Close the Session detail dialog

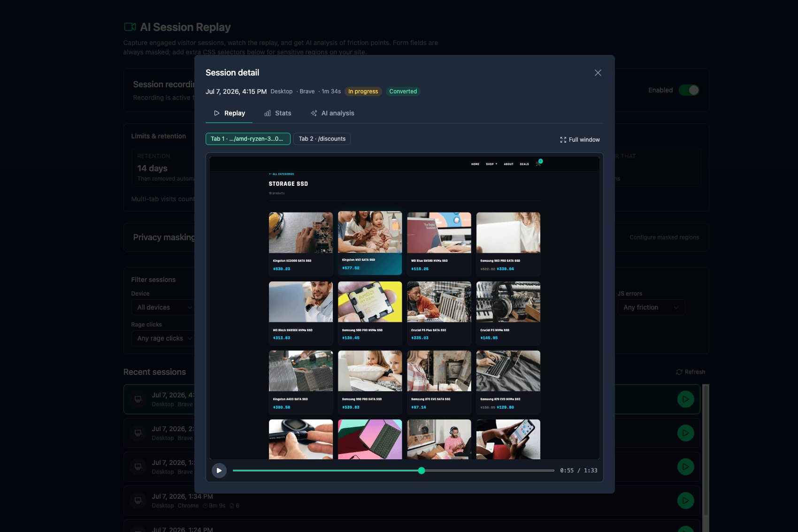coord(598,73)
